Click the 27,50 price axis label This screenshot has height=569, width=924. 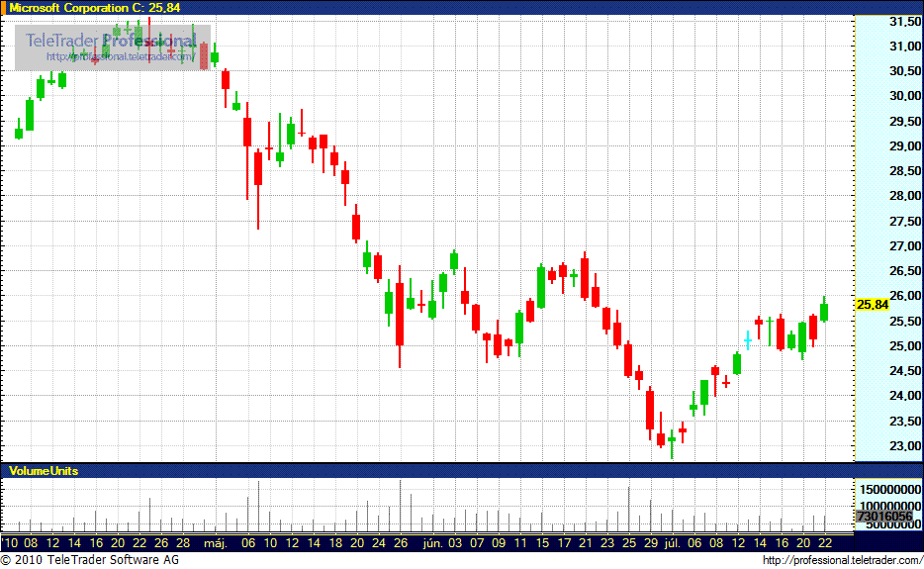tap(904, 221)
